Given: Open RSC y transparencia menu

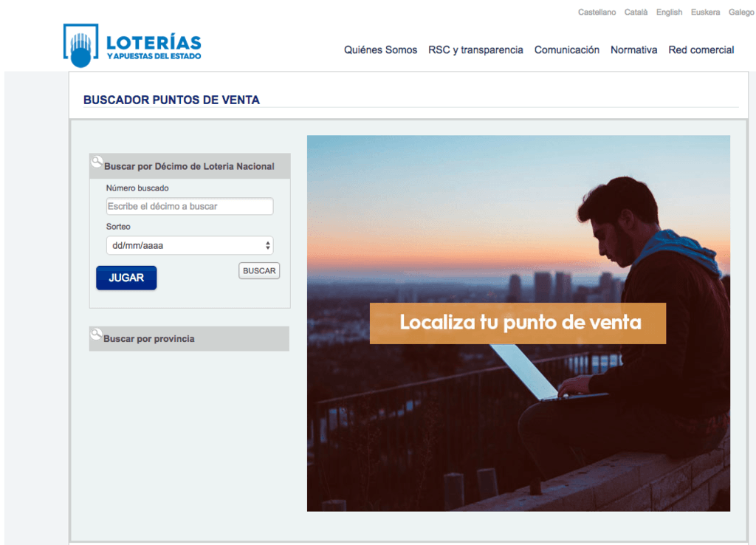Looking at the screenshot, I should [x=475, y=49].
